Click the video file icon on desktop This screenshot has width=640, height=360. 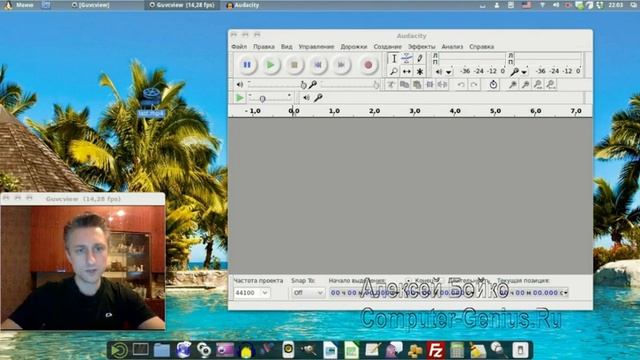151,102
